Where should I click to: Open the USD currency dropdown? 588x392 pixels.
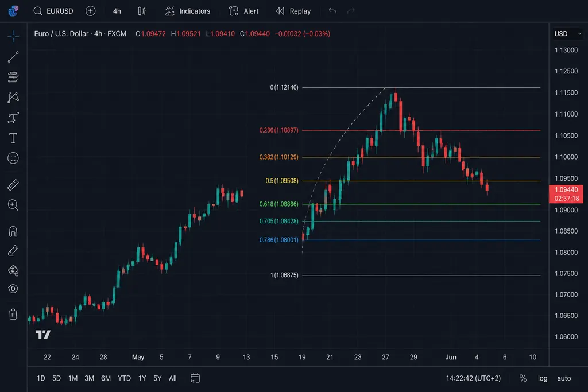(x=568, y=34)
